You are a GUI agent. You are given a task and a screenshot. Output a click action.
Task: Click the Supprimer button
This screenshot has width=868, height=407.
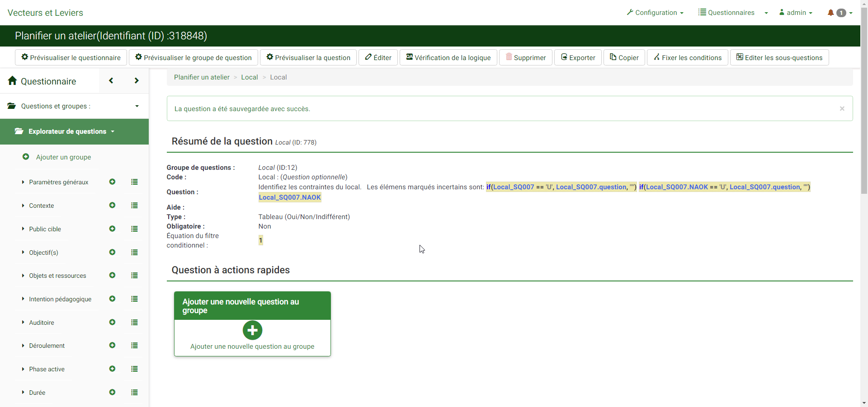click(x=525, y=58)
